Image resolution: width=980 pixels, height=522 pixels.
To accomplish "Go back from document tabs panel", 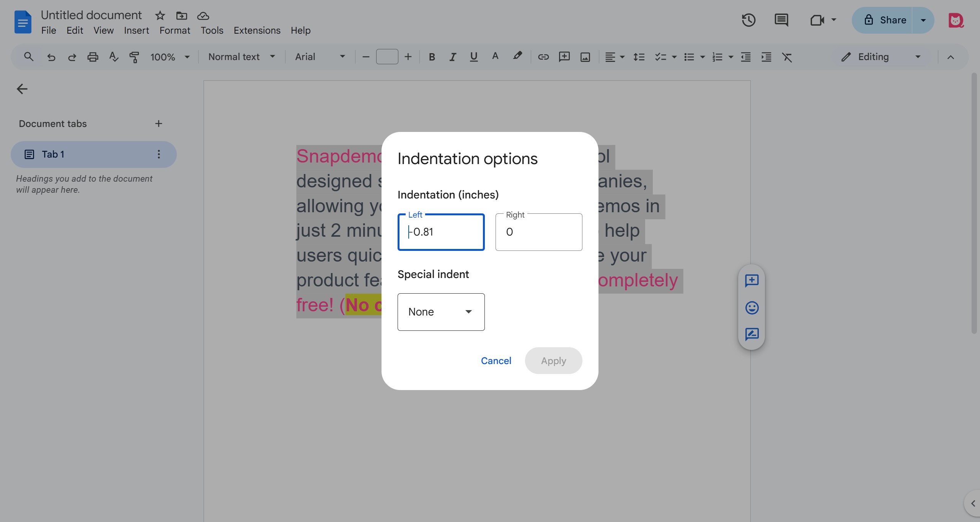I will (x=22, y=89).
